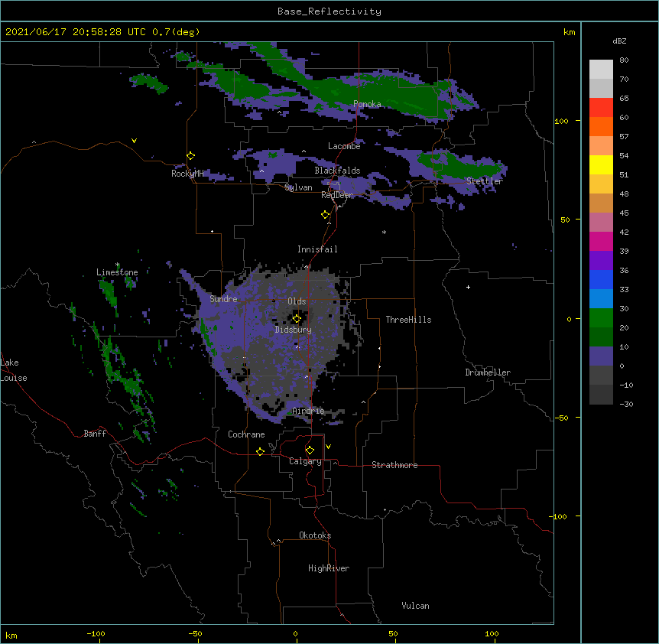
Task: Click the Base_Reflectivity title
Action: coord(329,11)
